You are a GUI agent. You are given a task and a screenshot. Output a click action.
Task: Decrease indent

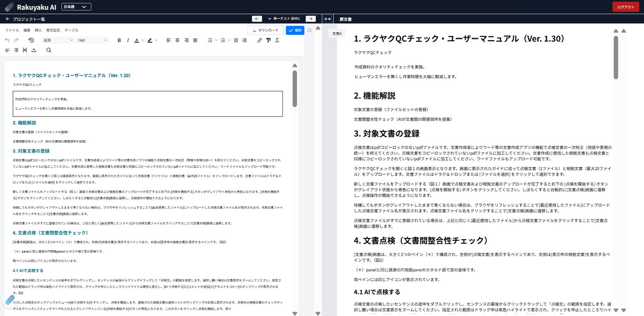(x=236, y=40)
